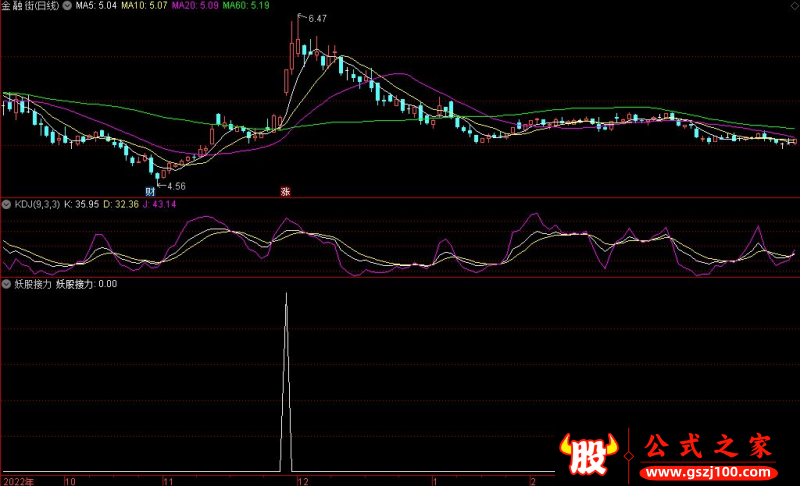Open the 妖股接力 panel dropdown arrow
Screen dimensions: 800x486
(x=7, y=284)
